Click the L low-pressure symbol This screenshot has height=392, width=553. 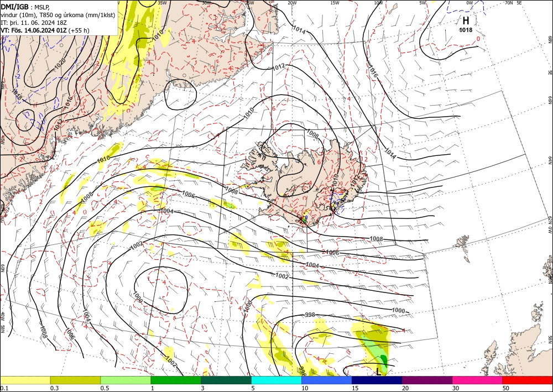[378, 372]
